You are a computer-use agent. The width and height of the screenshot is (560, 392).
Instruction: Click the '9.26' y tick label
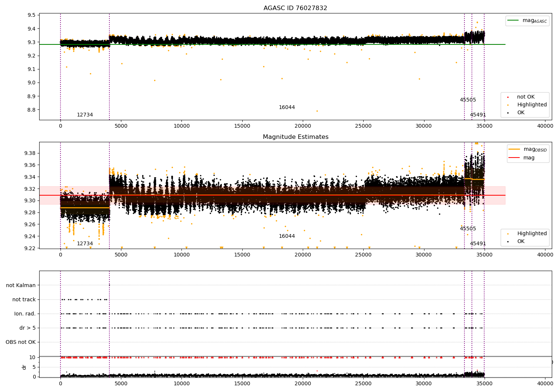click(x=30, y=225)
